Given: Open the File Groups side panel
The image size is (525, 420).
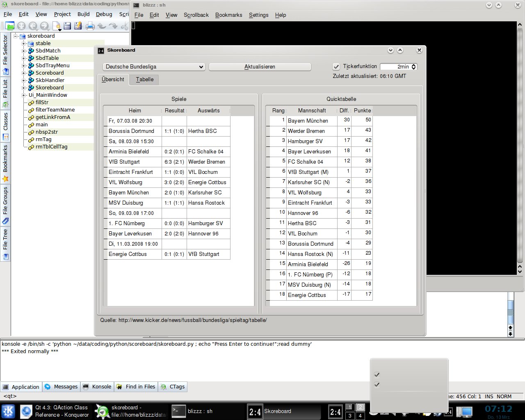Looking at the screenshot, I should point(5,205).
